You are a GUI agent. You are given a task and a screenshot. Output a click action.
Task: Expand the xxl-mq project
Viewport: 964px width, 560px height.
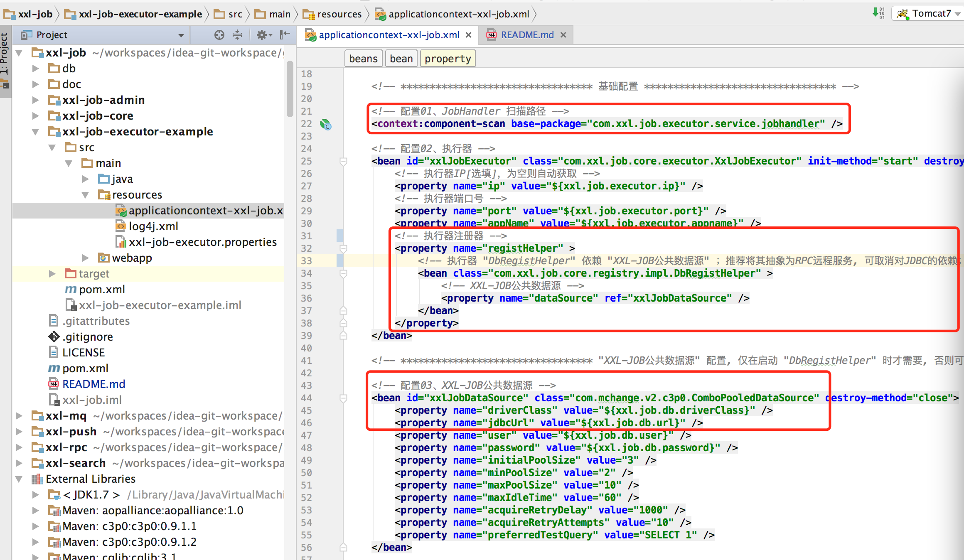point(19,416)
